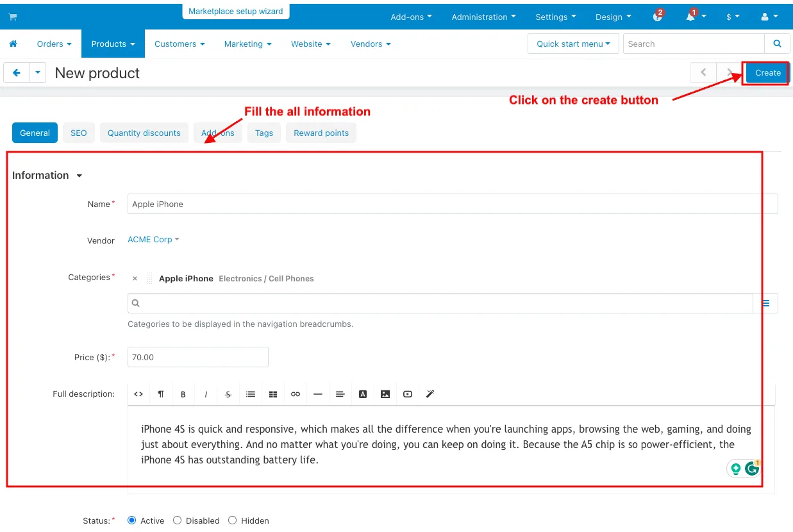793x532 pixels.
Task: Remove the Apple iPhone category
Action: [135, 279]
